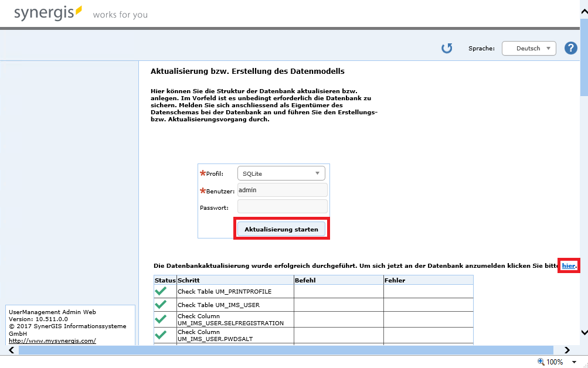The width and height of the screenshot is (588, 368).
Task: Click the magnifier zoom icon in the status bar
Action: [540, 362]
